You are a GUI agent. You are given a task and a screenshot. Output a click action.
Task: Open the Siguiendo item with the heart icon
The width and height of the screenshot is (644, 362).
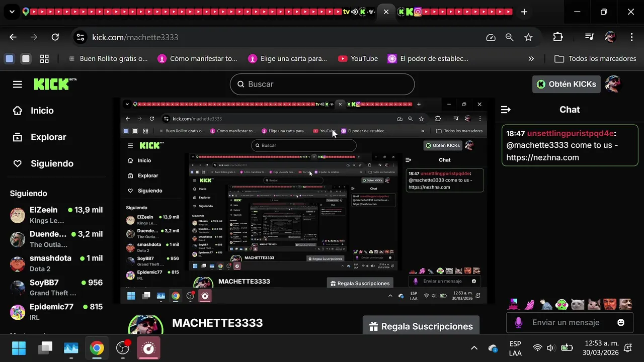point(43,163)
